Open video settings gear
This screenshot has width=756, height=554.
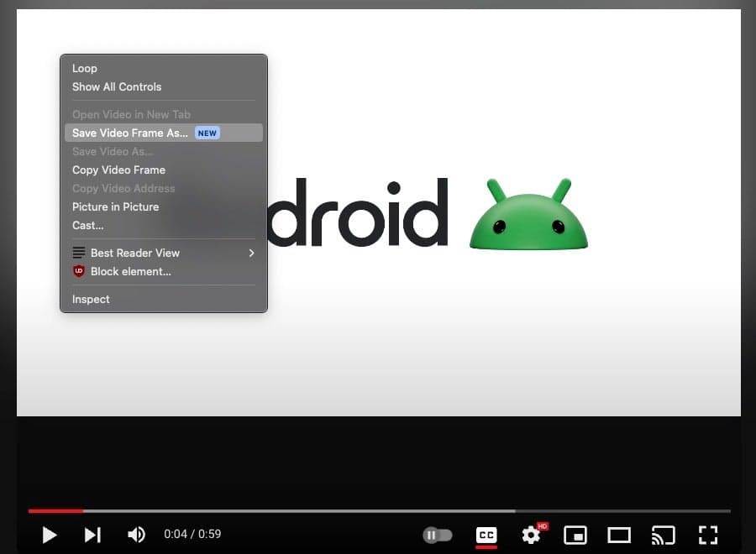tap(531, 535)
